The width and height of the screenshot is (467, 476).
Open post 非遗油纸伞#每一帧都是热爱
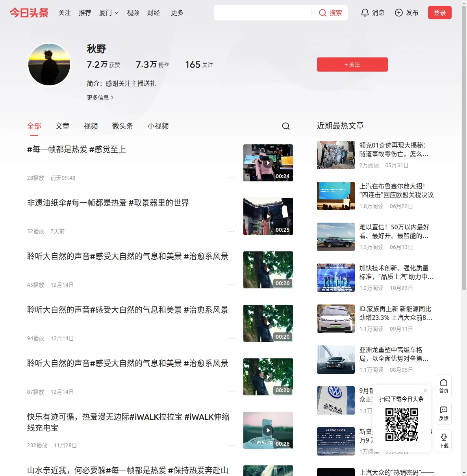(x=108, y=203)
